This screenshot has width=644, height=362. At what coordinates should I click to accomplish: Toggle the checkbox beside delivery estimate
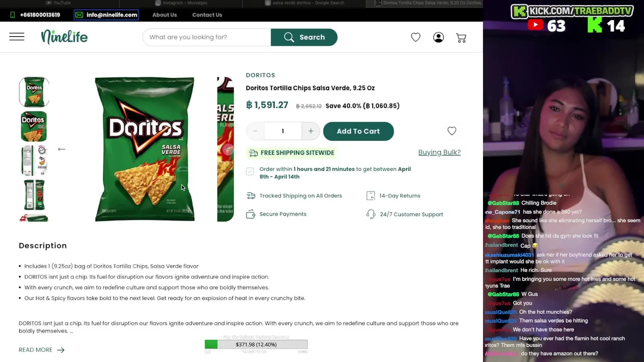click(x=250, y=172)
